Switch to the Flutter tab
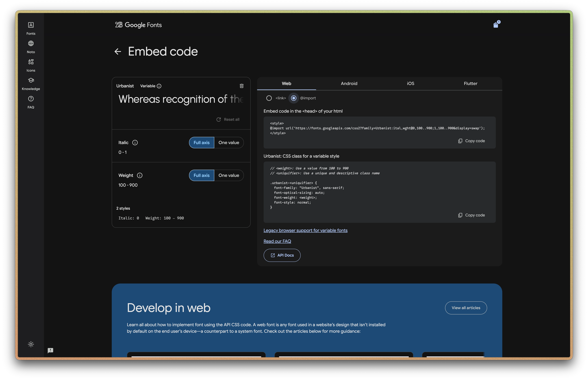This screenshot has height=380, width=588. click(470, 84)
